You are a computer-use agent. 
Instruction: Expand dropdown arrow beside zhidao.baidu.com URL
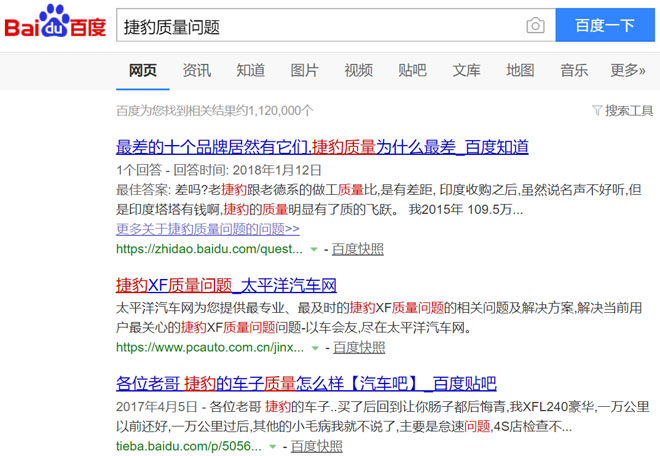(x=314, y=249)
